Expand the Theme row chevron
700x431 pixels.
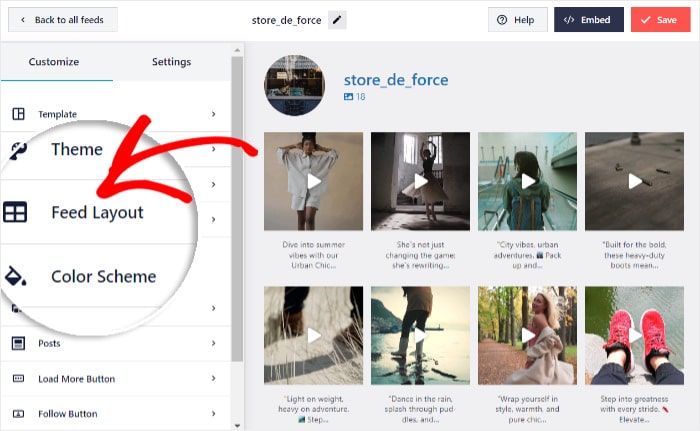(x=213, y=149)
